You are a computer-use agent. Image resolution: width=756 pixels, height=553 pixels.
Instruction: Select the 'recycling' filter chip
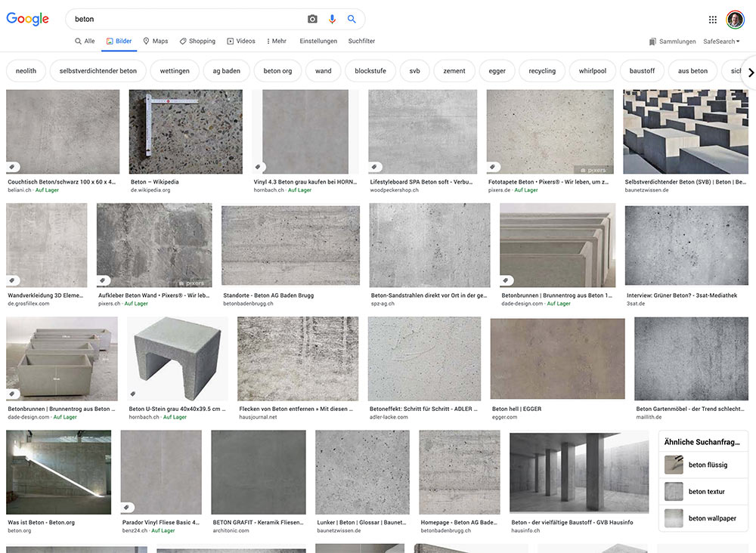pyautogui.click(x=542, y=71)
